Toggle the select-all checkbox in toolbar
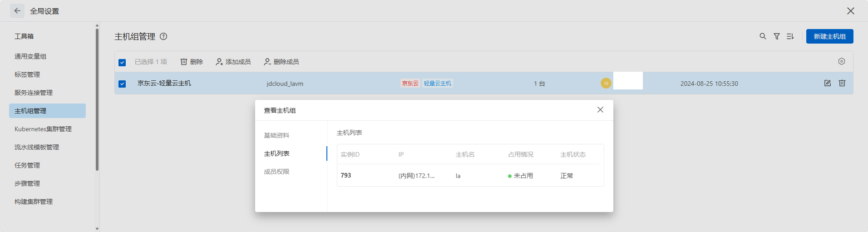This screenshot has height=232, width=868. (122, 62)
